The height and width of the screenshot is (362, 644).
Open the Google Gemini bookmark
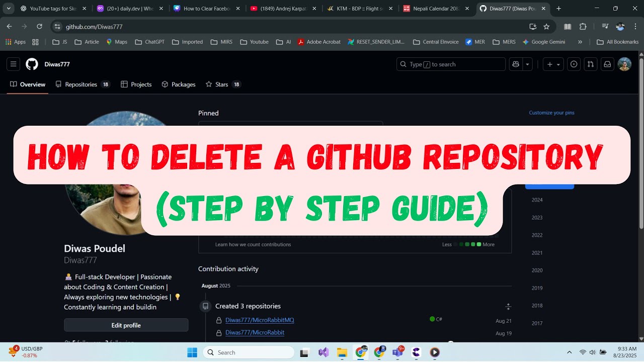point(544,42)
